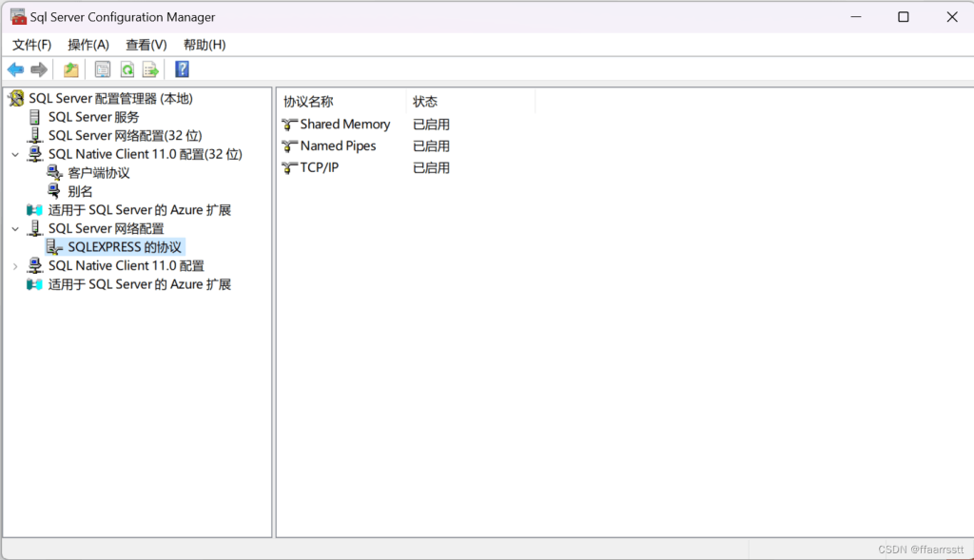
Task: Click the export list toolbar icon
Action: pos(150,68)
